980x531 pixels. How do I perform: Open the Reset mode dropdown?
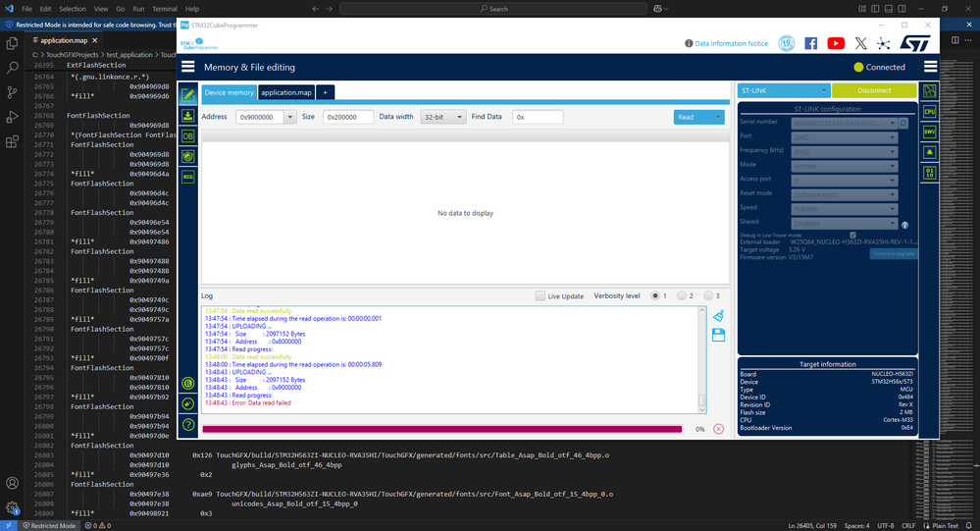pyautogui.click(x=845, y=194)
